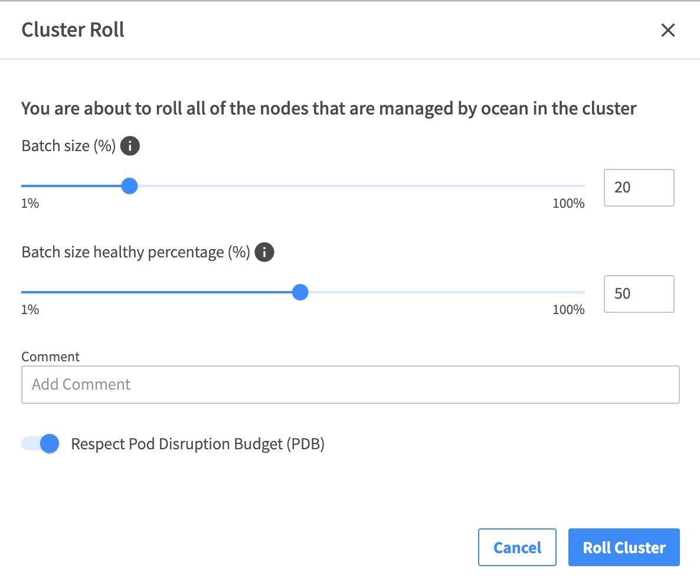Click the Cluster Roll dialog title
The height and width of the screenshot is (588, 700).
[73, 30]
